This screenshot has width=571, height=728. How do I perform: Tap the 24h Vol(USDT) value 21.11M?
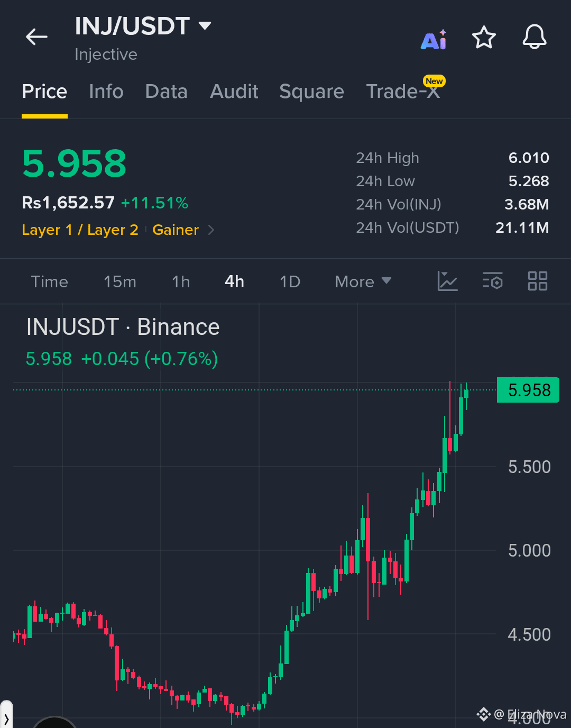click(522, 228)
